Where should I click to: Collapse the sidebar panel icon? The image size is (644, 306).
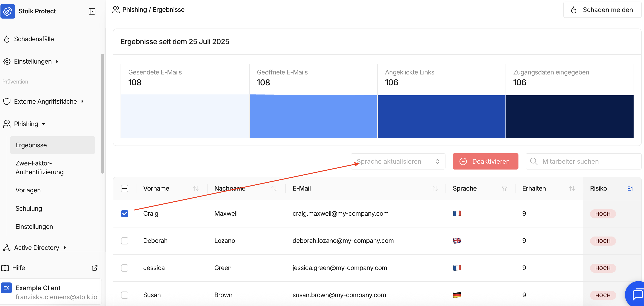(x=92, y=11)
